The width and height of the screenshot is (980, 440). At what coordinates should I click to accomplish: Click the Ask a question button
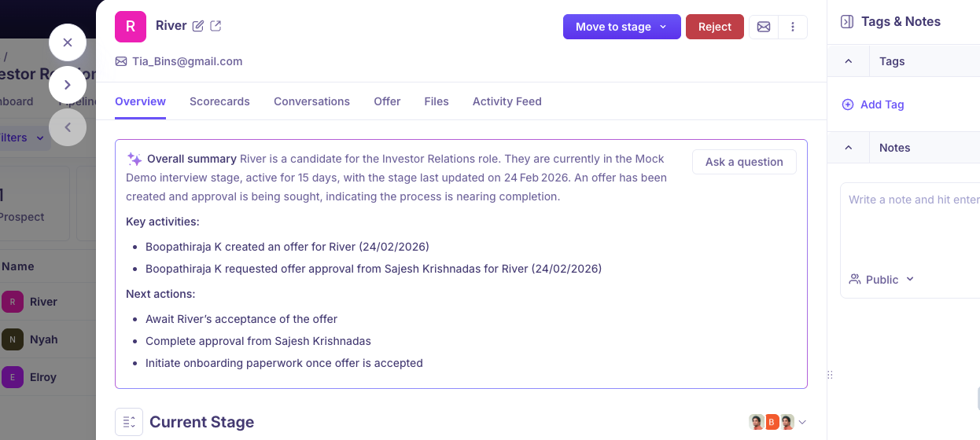[744, 162]
